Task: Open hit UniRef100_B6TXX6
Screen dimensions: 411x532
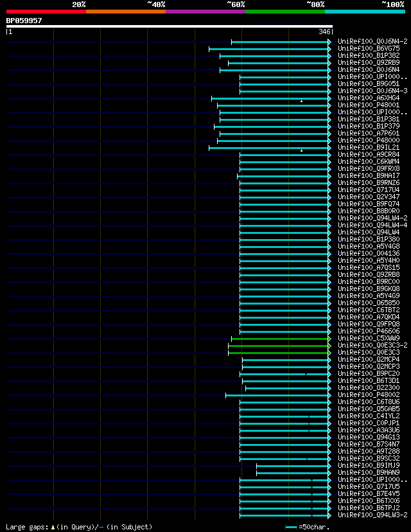Action: point(369,501)
